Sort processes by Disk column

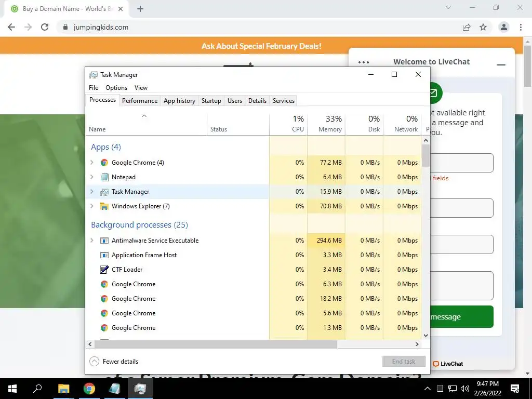point(364,124)
